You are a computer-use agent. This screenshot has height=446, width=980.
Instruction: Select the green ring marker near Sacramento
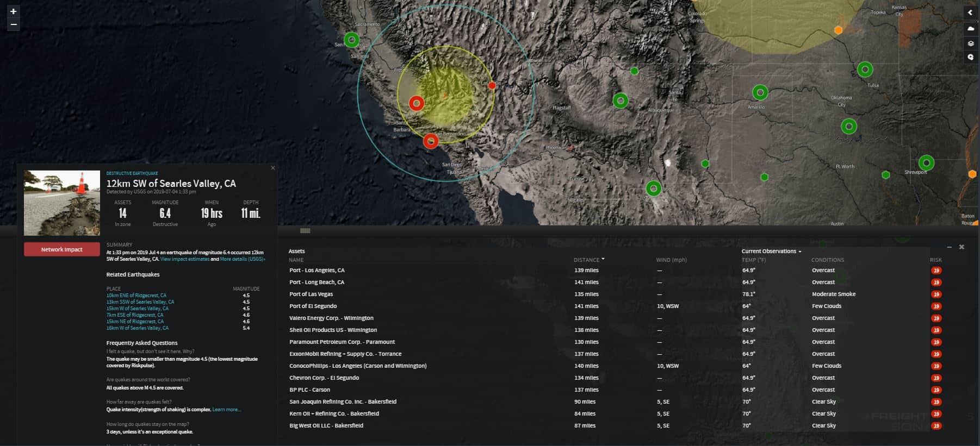tap(352, 40)
